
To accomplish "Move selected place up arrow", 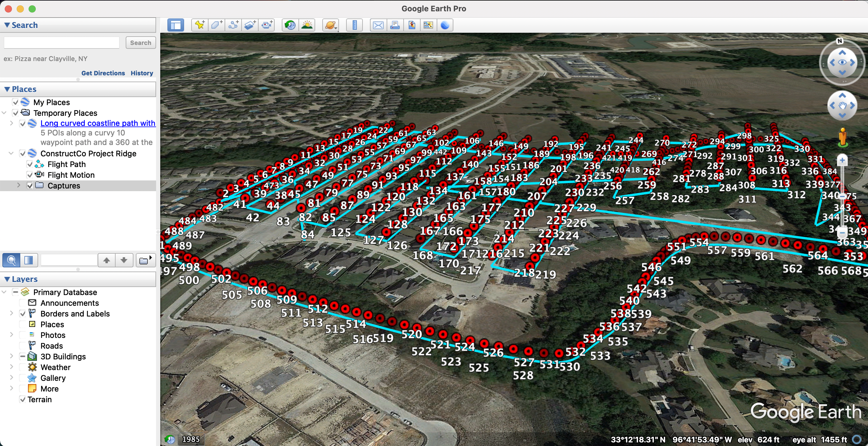I will [x=106, y=261].
